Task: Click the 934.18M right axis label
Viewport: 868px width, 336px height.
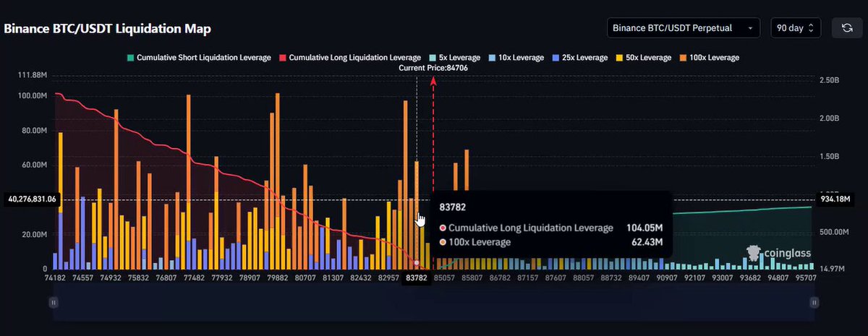Action: (834, 199)
